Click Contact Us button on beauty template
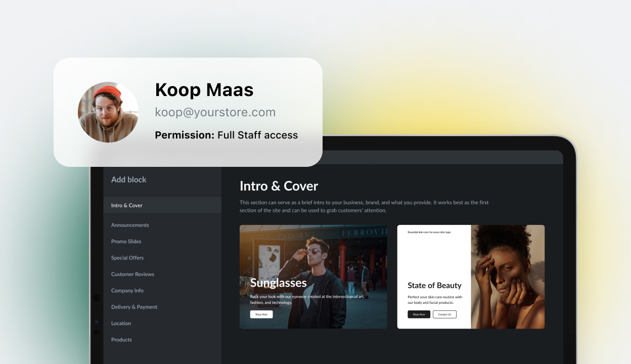 444,314
